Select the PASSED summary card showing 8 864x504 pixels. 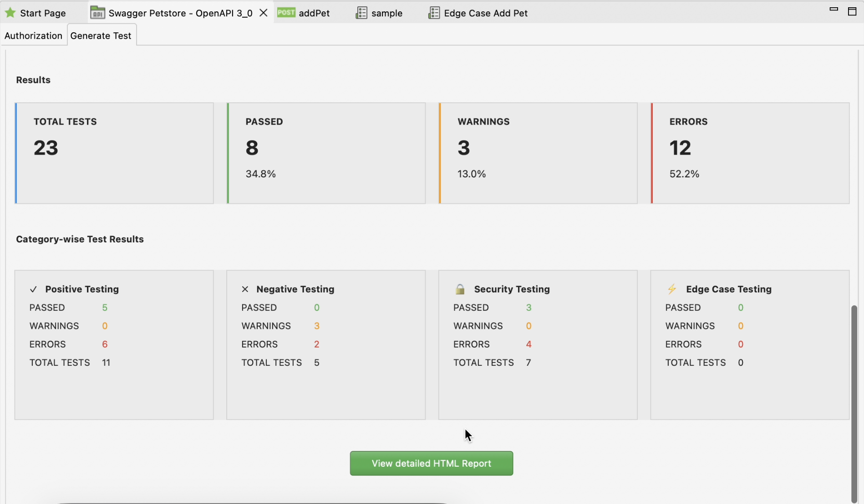click(326, 153)
